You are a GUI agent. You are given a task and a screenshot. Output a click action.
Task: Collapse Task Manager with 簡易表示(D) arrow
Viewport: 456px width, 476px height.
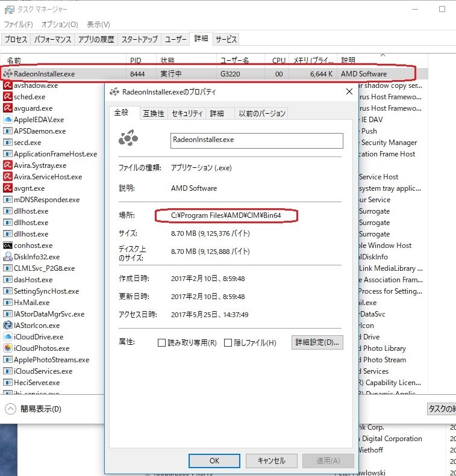[x=10, y=409]
